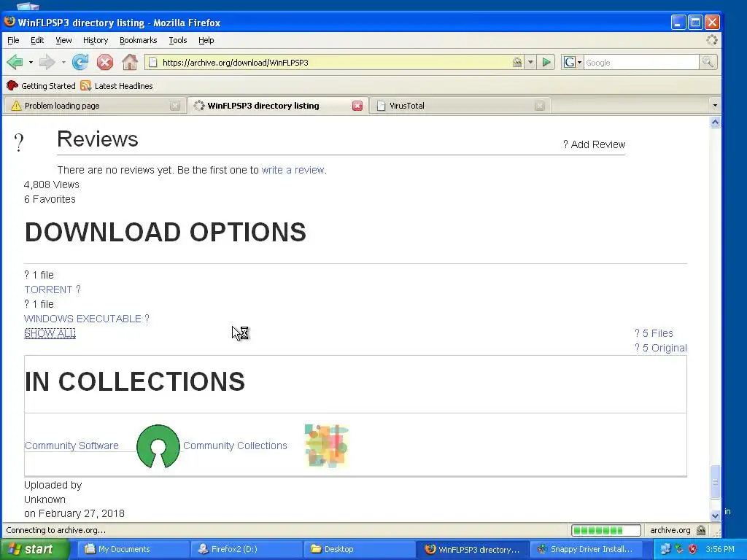The height and width of the screenshot is (560, 747).
Task: Open the Community Software collection link
Action: (71, 446)
